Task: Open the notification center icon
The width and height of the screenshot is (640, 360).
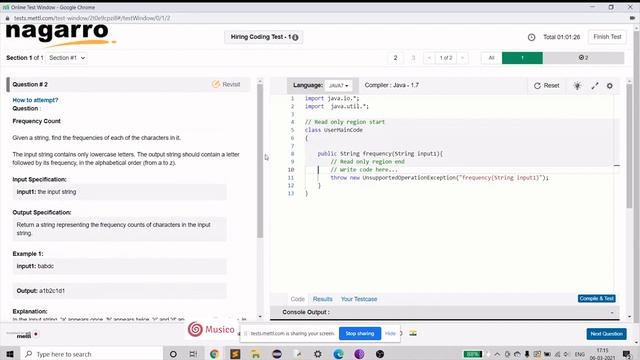Action: [627, 354]
